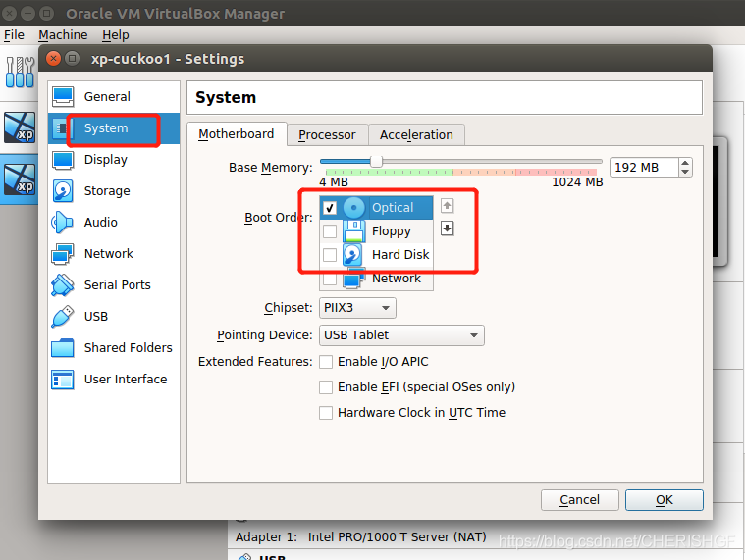Select the second highlighted XP machine icon
This screenshot has height=560, width=745.
click(x=20, y=179)
